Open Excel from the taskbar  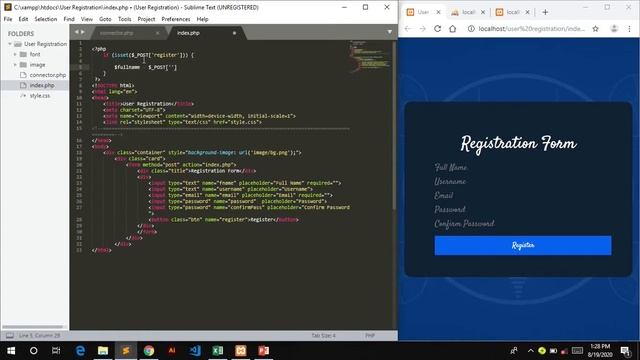(x=218, y=351)
